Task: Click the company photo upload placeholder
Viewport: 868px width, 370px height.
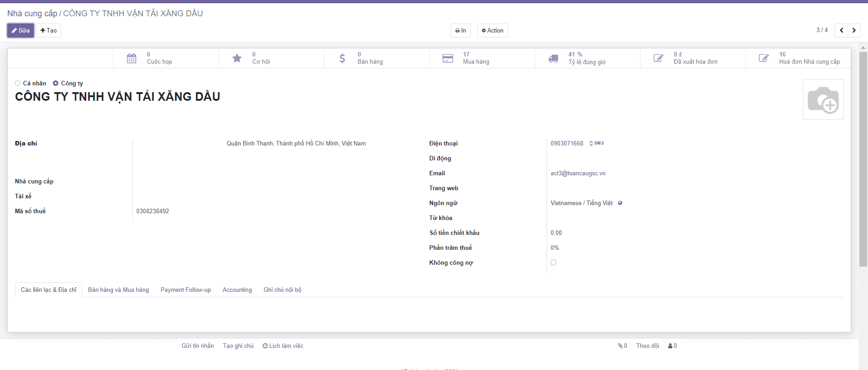Action: point(823,99)
